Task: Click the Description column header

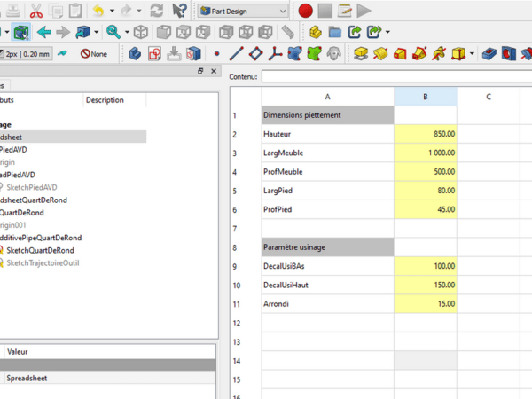Action: click(105, 100)
